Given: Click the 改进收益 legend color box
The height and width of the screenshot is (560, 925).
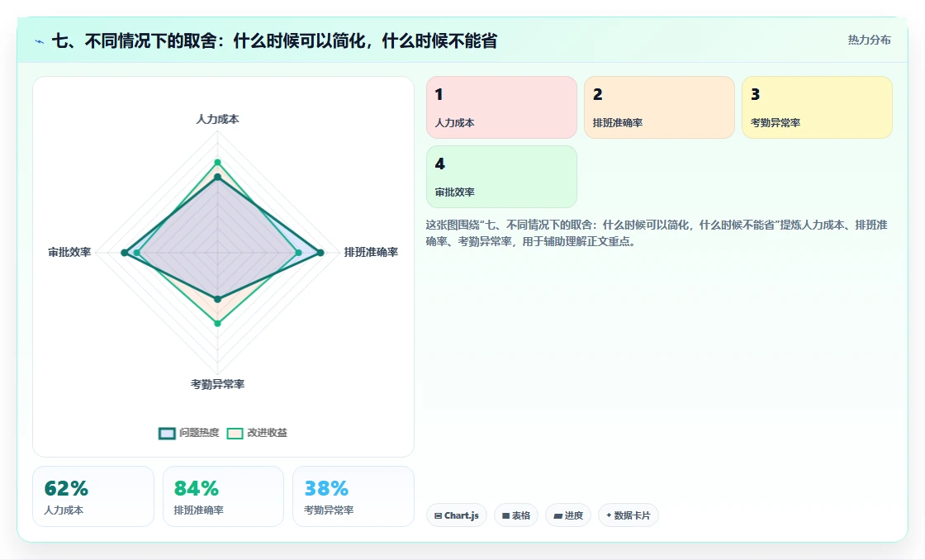Looking at the screenshot, I should tap(235, 434).
